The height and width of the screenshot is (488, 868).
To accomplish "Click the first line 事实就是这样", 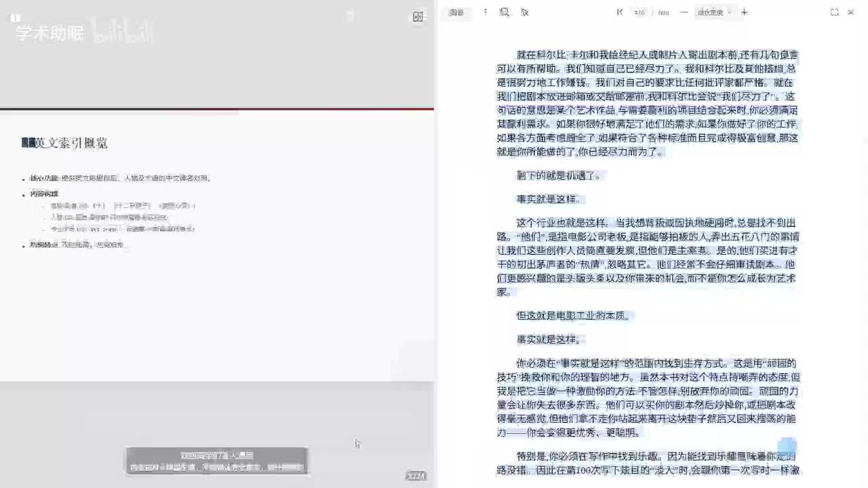I will pos(550,199).
